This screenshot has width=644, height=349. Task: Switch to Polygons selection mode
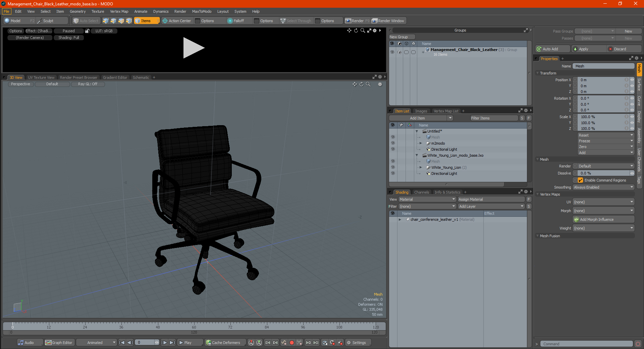121,21
